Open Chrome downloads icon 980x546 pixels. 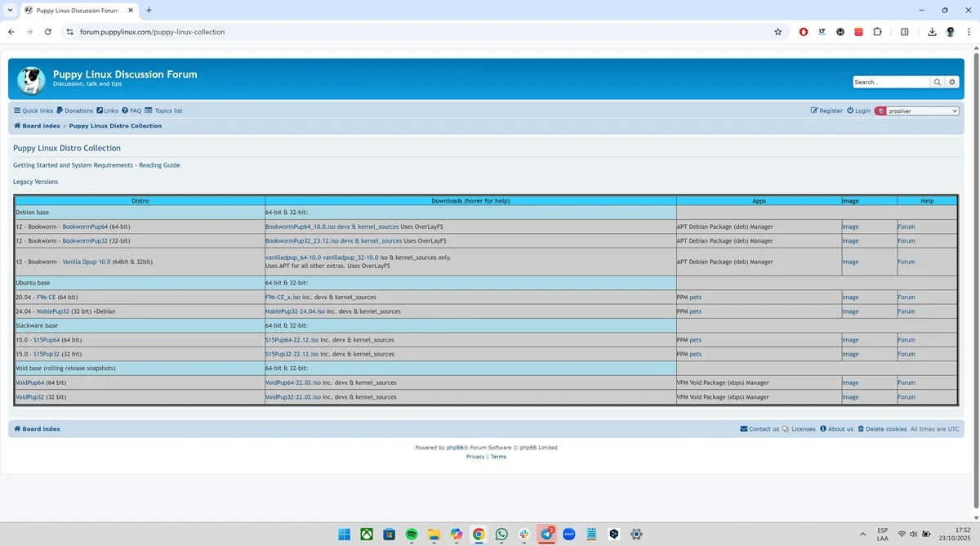pyautogui.click(x=932, y=32)
